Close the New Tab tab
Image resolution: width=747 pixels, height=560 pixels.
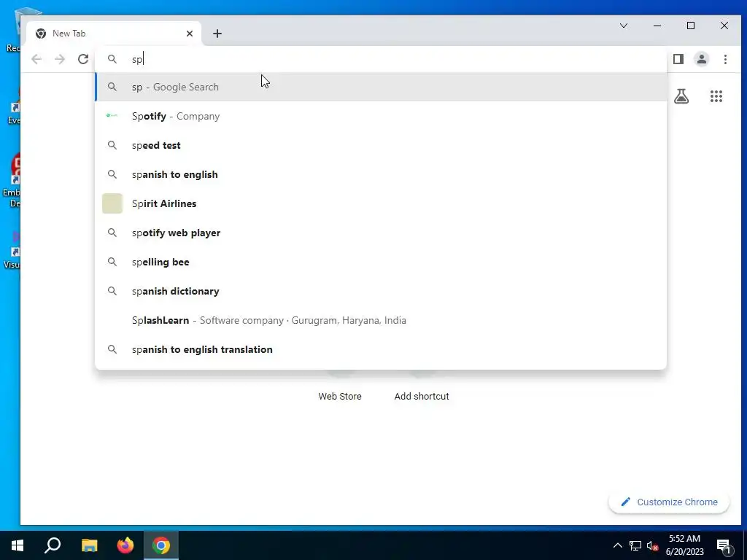coord(190,34)
